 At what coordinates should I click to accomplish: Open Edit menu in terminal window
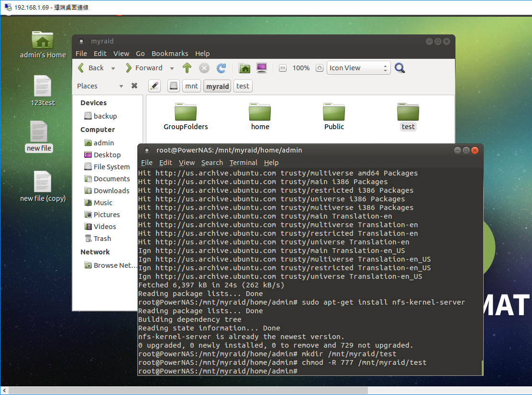tap(166, 163)
